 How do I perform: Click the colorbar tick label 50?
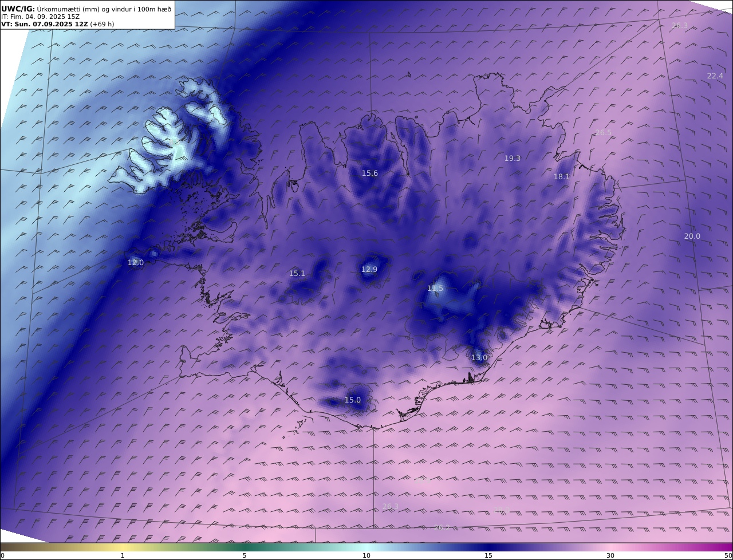point(728,555)
